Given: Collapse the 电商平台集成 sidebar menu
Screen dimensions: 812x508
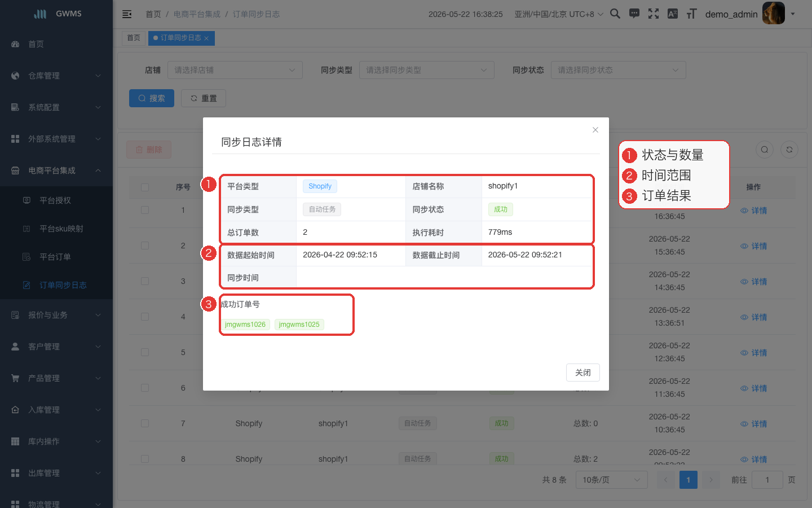Looking at the screenshot, I should [x=56, y=170].
